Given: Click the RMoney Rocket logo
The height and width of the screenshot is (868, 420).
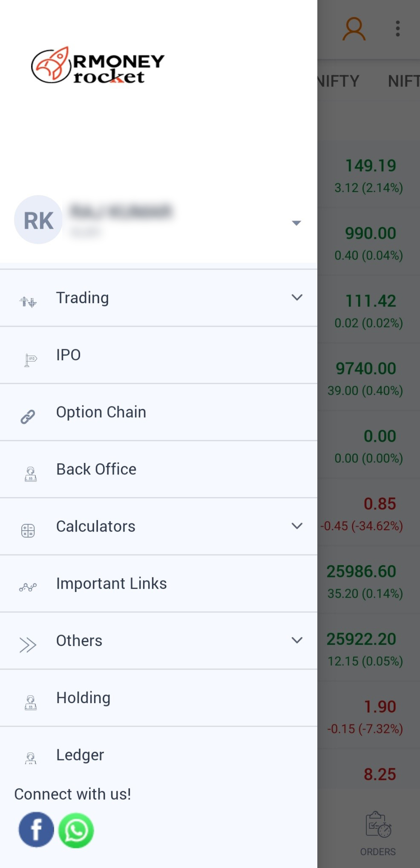Looking at the screenshot, I should coord(98,66).
